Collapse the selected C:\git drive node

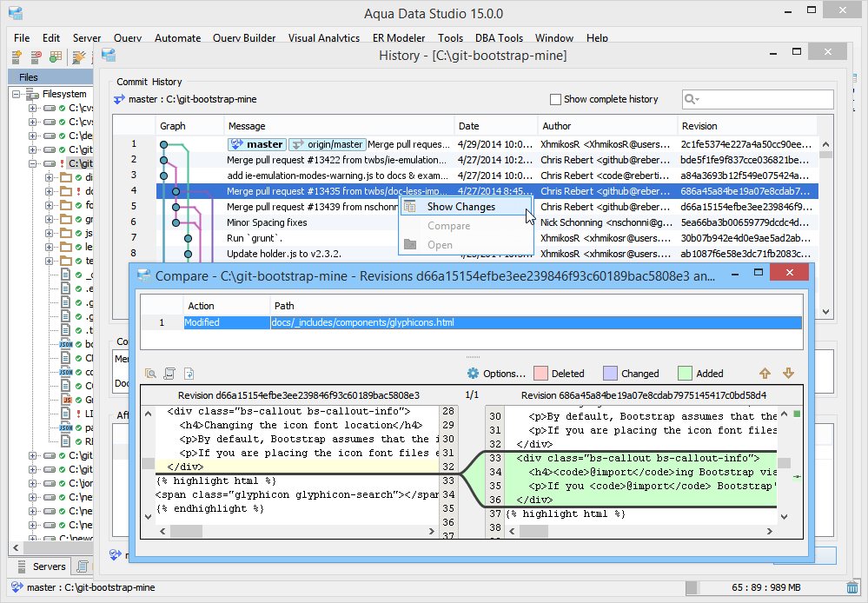(x=33, y=164)
